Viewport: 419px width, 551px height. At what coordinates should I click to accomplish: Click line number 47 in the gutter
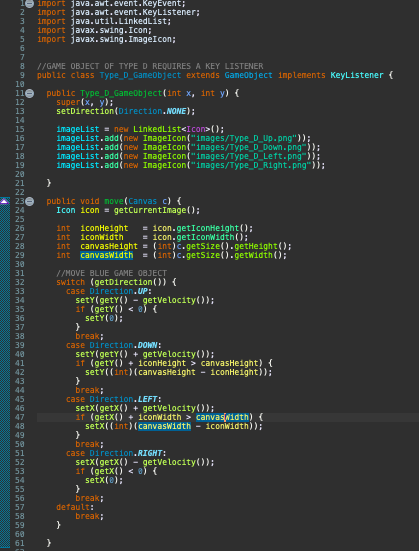[20, 417]
